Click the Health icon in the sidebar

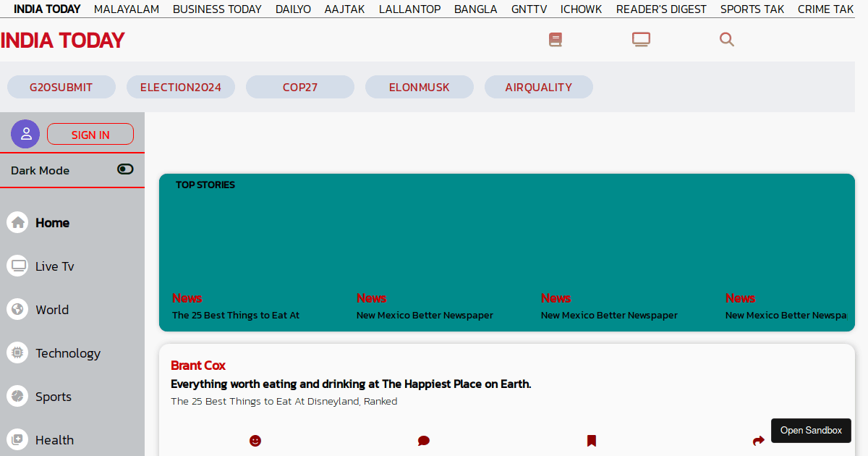(x=17, y=439)
